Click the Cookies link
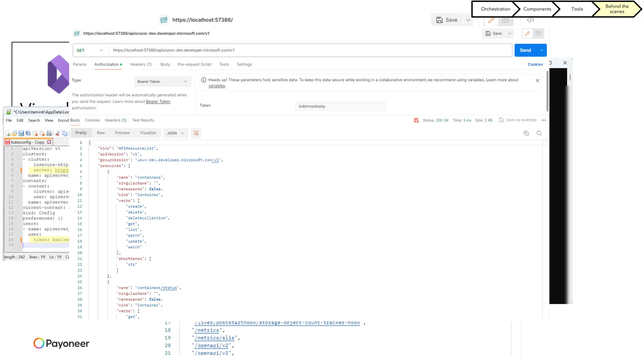This screenshot has width=644, height=362. click(535, 64)
